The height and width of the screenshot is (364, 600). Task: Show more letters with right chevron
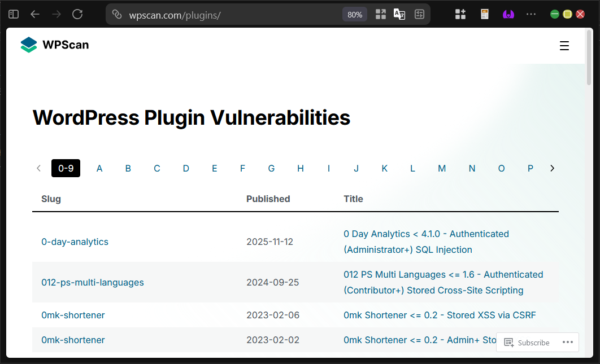(552, 168)
